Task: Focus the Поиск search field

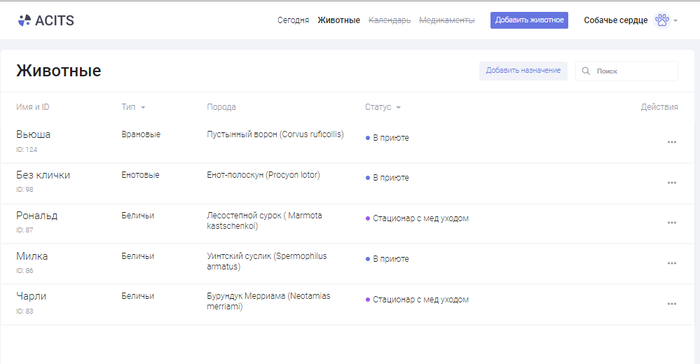Action: point(627,71)
